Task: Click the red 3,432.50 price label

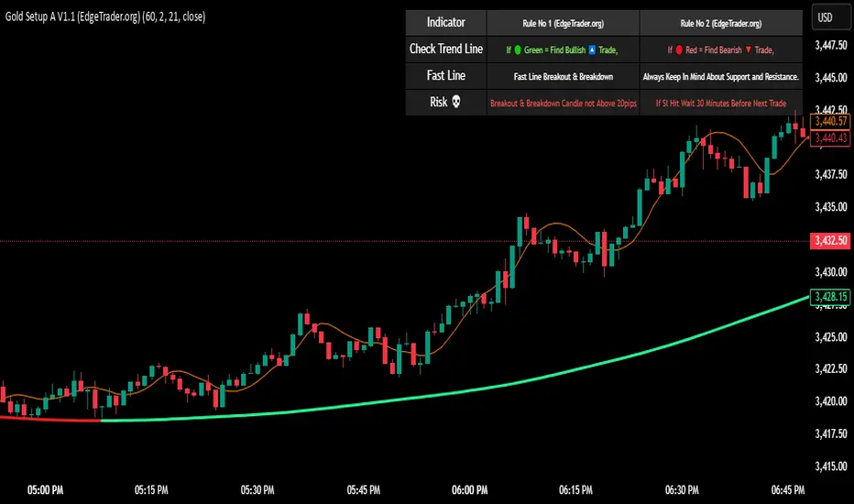Action: (828, 241)
